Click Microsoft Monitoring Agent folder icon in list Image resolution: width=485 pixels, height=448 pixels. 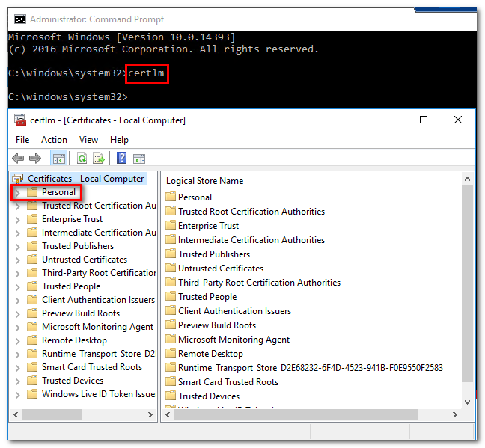pyautogui.click(x=171, y=339)
